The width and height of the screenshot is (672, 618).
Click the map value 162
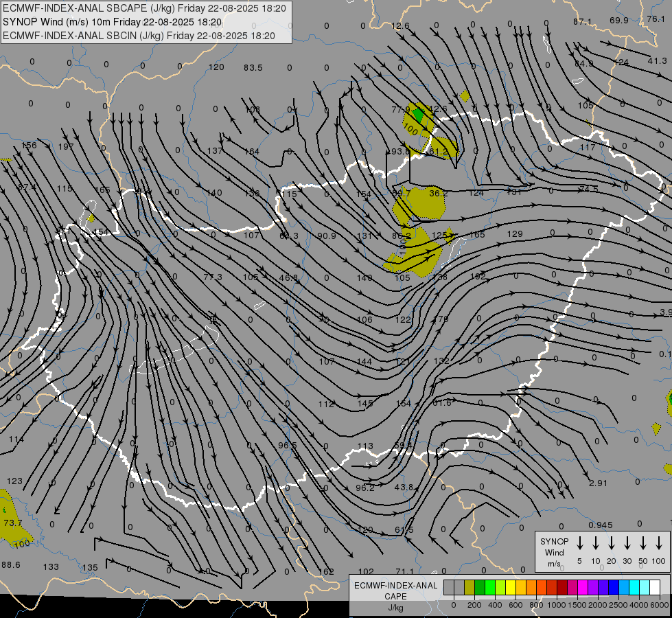pyautogui.click(x=326, y=572)
